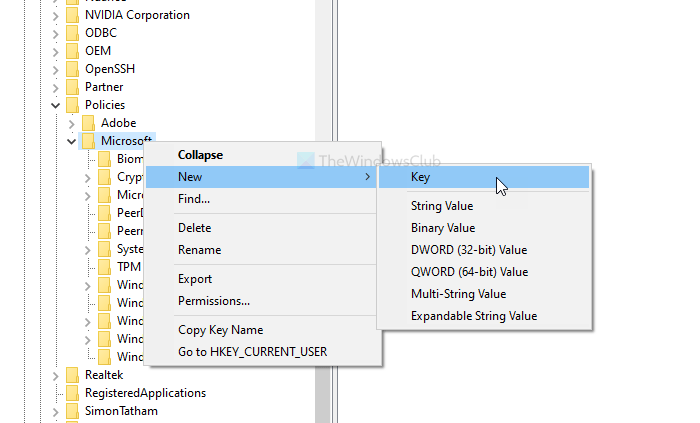700x423 pixels.
Task: Choose DWORD (32-bit) Value option
Action: tap(468, 250)
